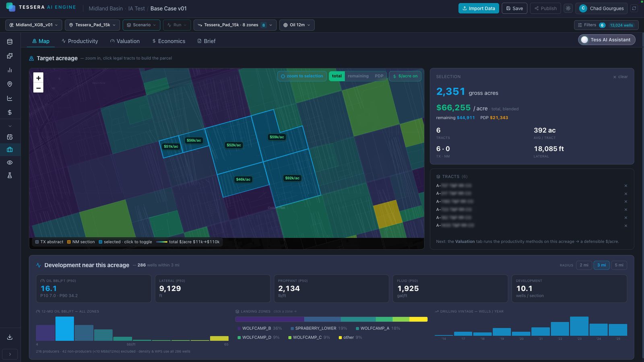This screenshot has height=362, width=644.
Task: Click the yellow 'other' landing zone segment
Action: [x=418, y=319]
